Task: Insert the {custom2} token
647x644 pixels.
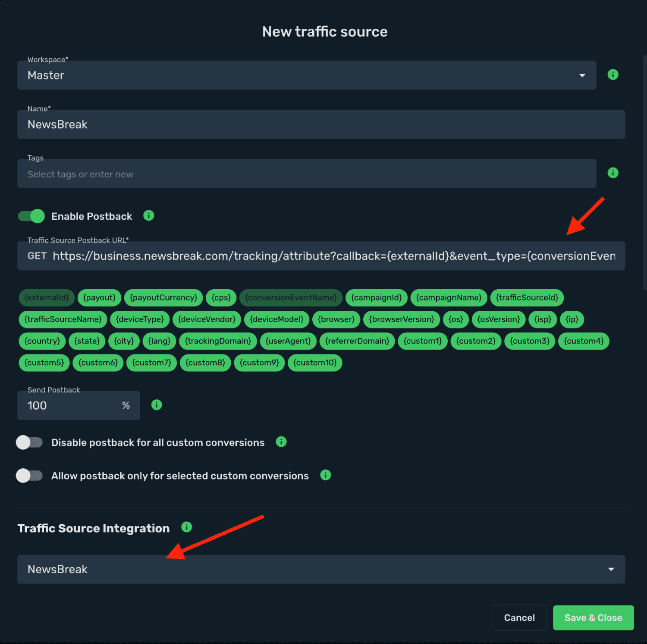Action: tap(476, 341)
